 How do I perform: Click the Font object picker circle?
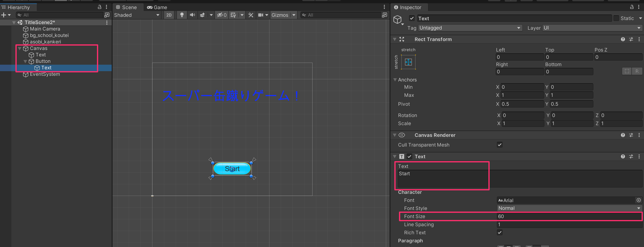click(x=638, y=200)
